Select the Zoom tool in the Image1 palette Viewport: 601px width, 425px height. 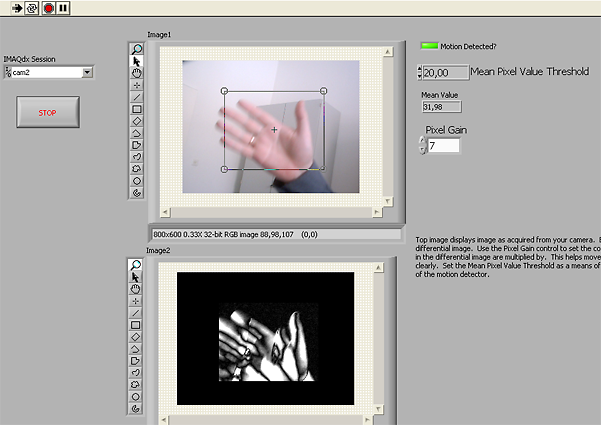(137, 49)
